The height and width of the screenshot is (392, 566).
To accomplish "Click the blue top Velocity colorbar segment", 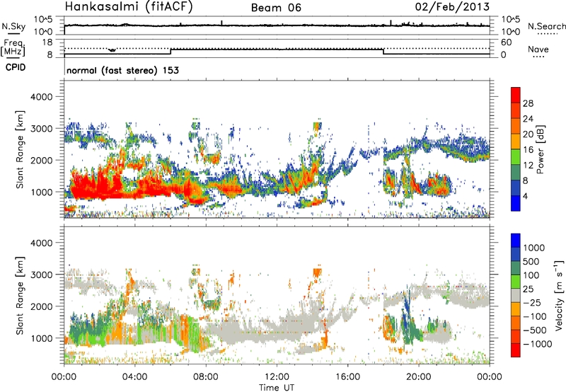I will click(x=516, y=241).
